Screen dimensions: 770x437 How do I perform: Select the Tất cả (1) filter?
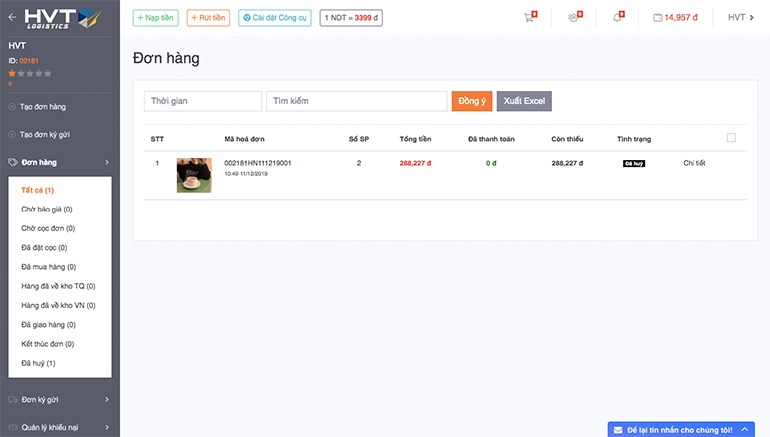point(37,190)
